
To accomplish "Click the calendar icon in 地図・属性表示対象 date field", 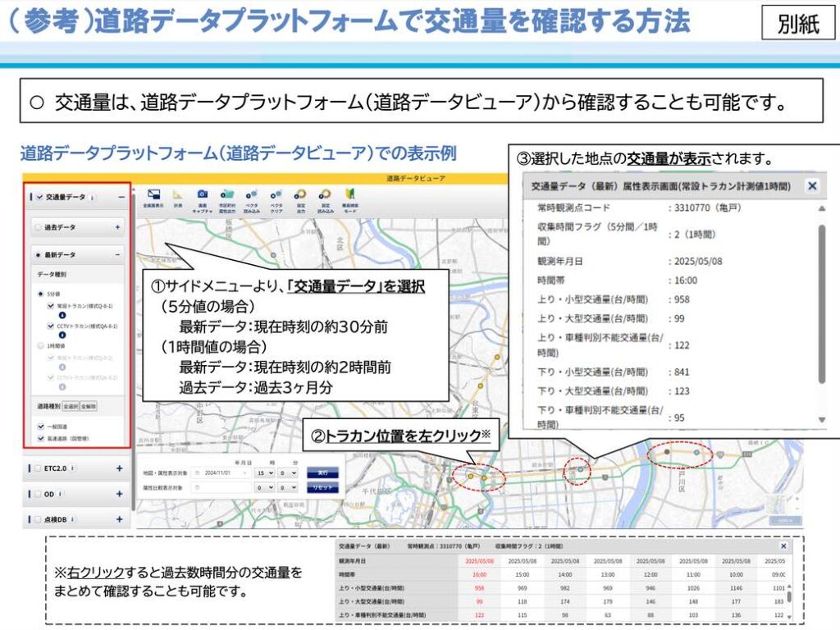I will click(197, 473).
